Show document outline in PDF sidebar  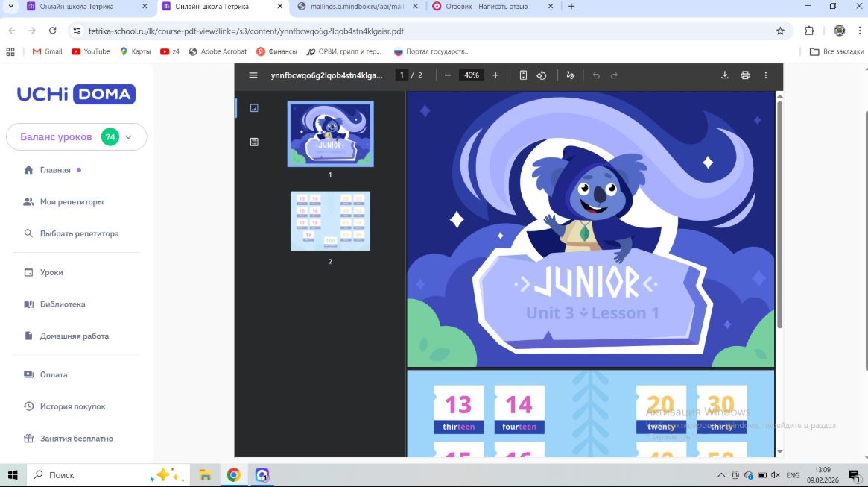tap(254, 142)
